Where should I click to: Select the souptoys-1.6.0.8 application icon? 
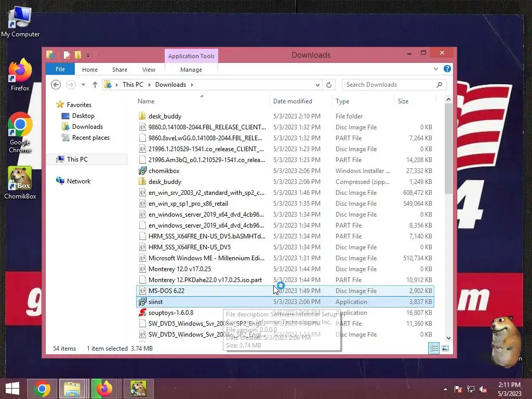point(142,312)
